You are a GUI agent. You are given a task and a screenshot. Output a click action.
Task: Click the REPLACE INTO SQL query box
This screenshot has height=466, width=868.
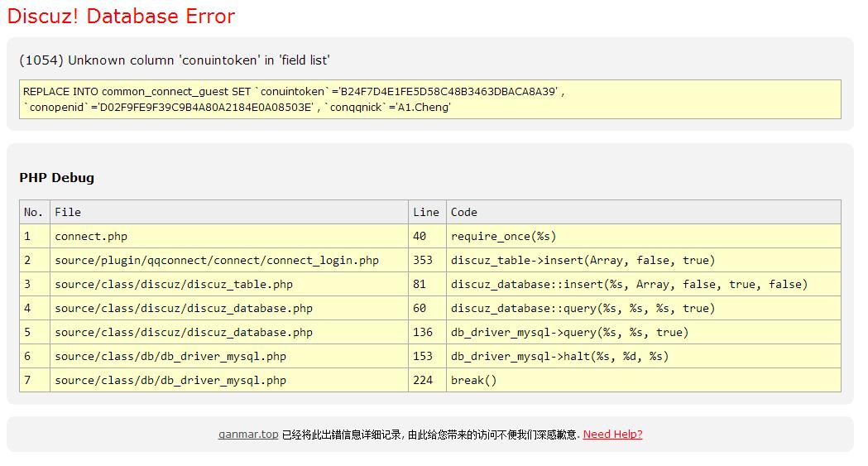429,99
